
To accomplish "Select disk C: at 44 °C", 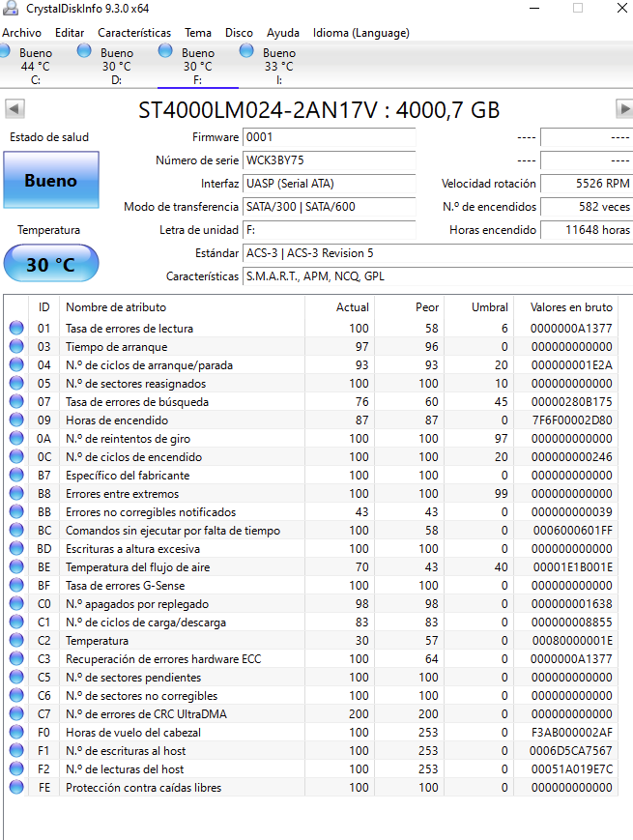I will [36, 66].
